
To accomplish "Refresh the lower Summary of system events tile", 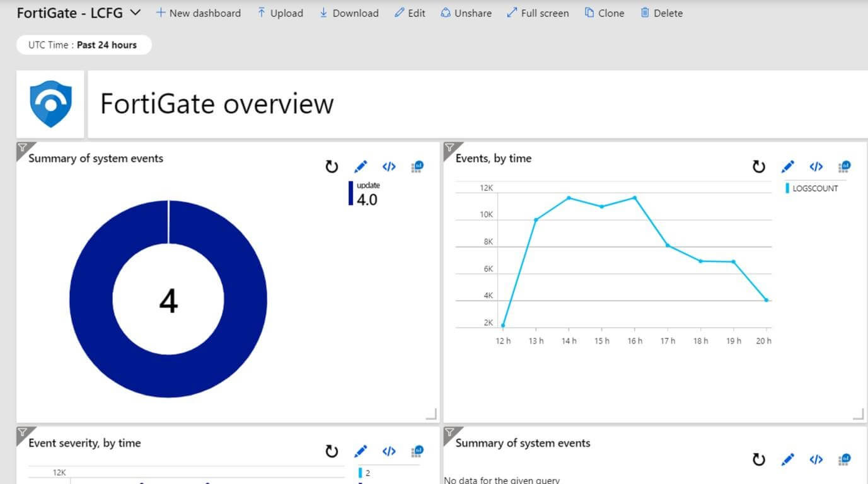I will coord(759,460).
